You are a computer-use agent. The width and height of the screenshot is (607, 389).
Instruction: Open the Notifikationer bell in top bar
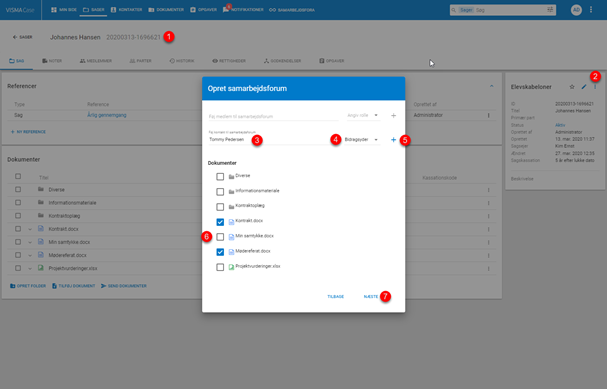(243, 10)
